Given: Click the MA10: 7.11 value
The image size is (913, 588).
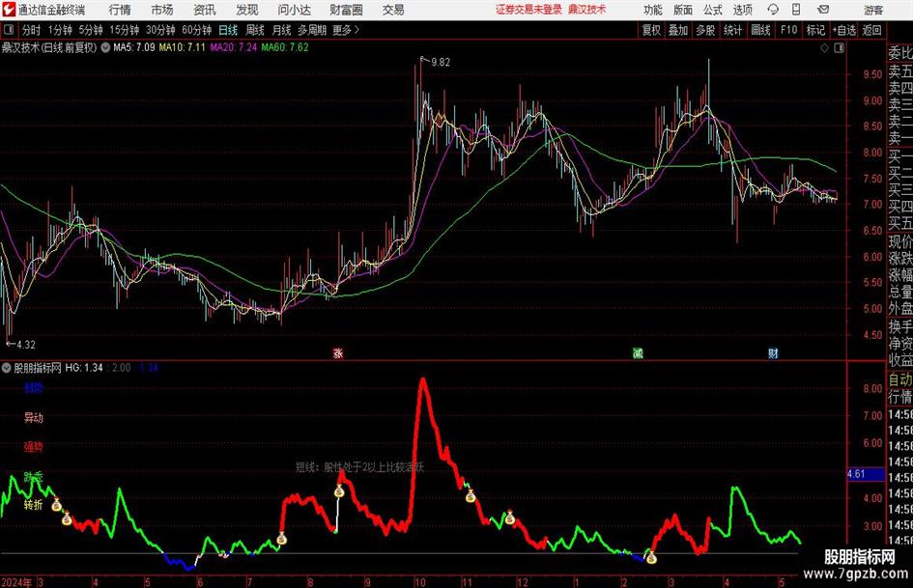Looking at the screenshot, I should pyautogui.click(x=183, y=47).
